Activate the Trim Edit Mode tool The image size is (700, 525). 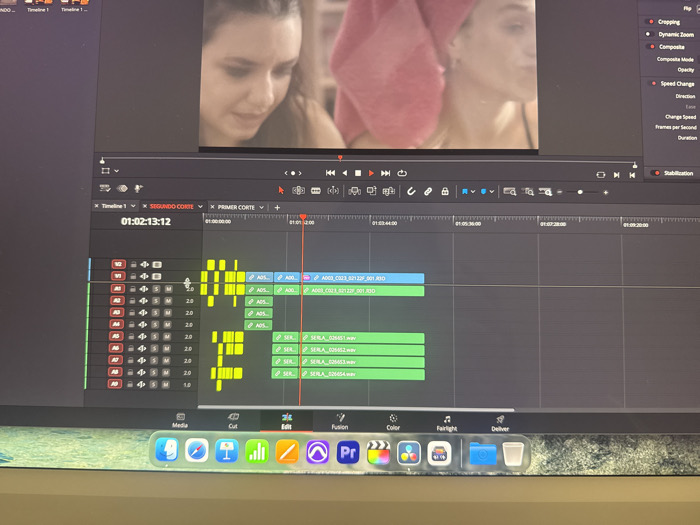[298, 191]
